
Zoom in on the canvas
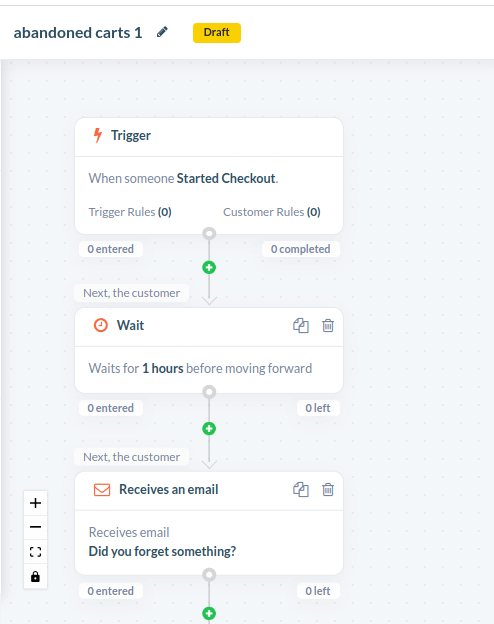tap(35, 503)
